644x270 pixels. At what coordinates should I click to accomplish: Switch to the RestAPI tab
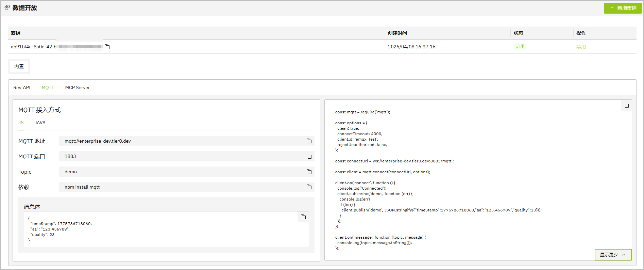(x=22, y=88)
